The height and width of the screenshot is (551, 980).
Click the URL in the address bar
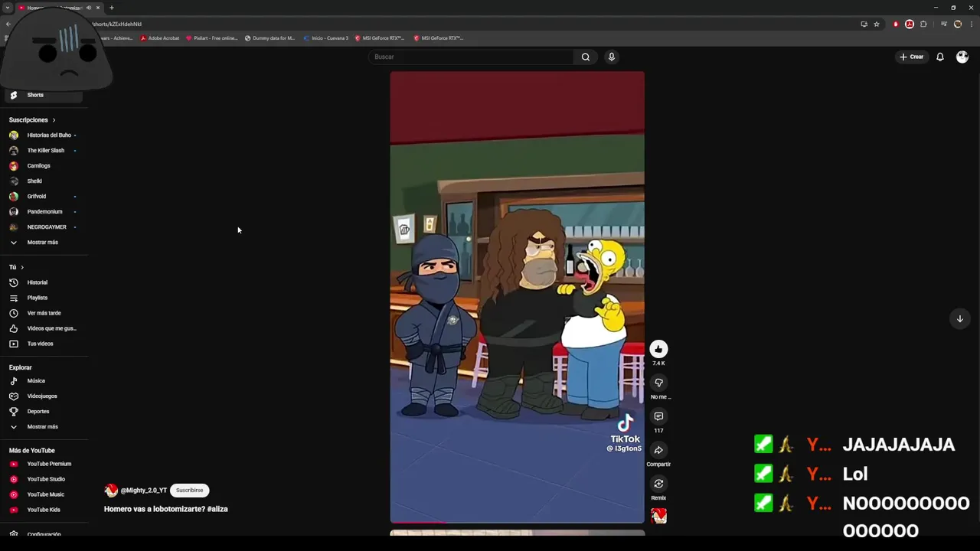coord(118,24)
